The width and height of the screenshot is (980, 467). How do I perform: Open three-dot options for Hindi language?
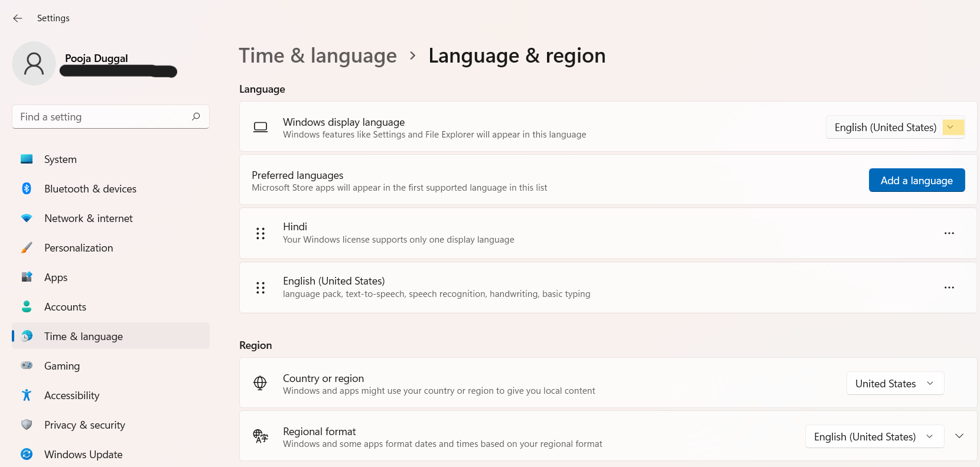click(x=949, y=233)
